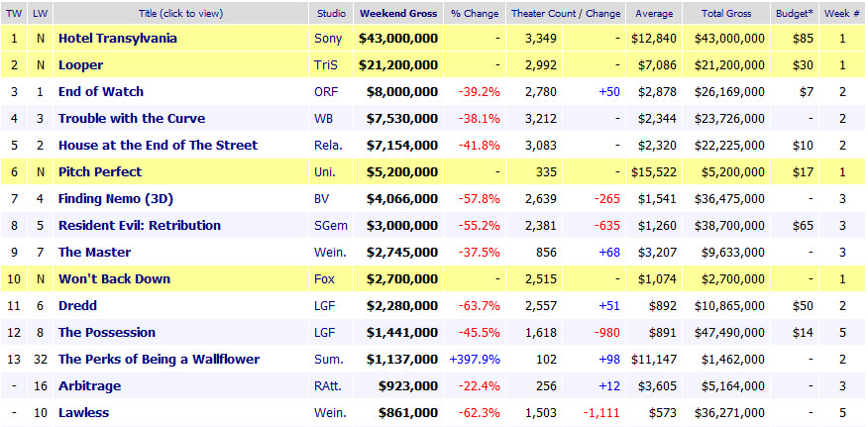This screenshot has height=427, width=868.
Task: Click the Arbitrage title link
Action: click(x=90, y=386)
